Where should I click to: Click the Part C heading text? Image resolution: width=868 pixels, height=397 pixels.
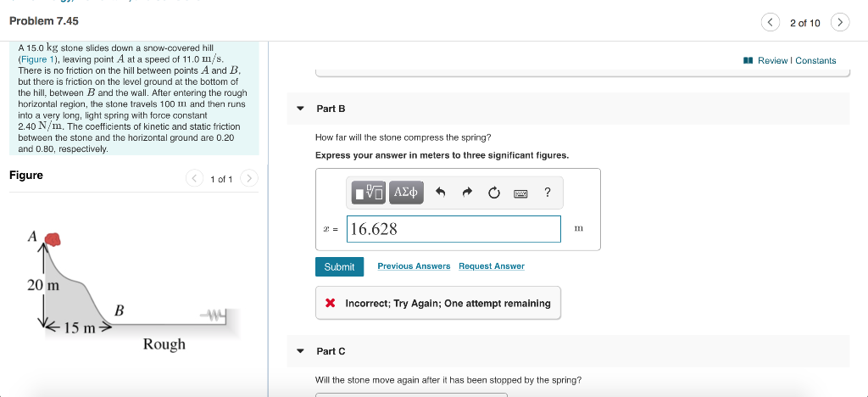coord(331,351)
